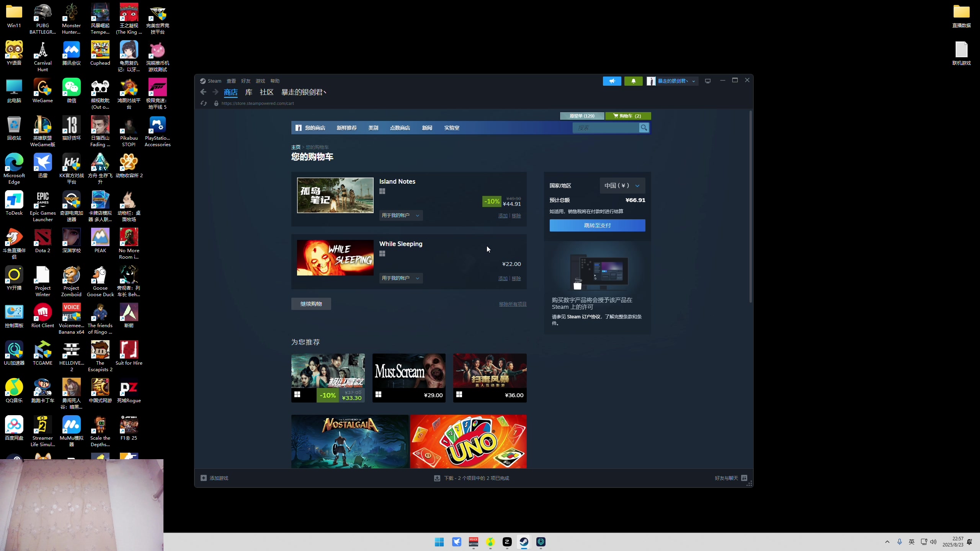Expand While Sleeping 用于我的帐户 dropdown
This screenshot has width=980, height=551.
[x=401, y=278]
